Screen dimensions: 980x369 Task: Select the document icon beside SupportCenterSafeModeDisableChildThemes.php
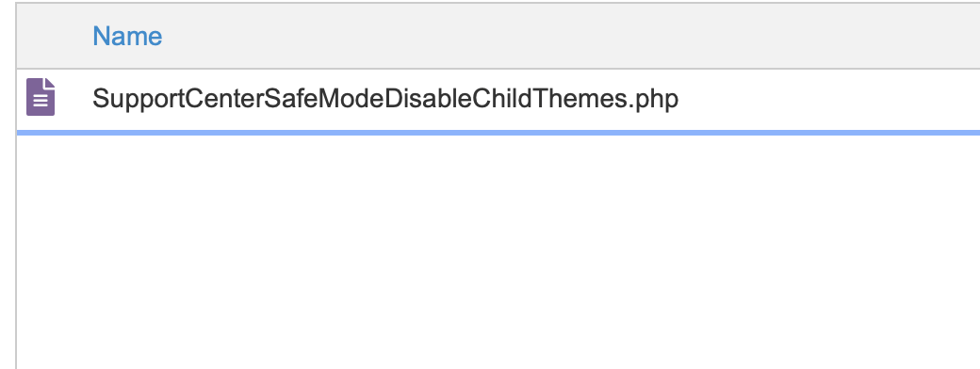click(41, 97)
